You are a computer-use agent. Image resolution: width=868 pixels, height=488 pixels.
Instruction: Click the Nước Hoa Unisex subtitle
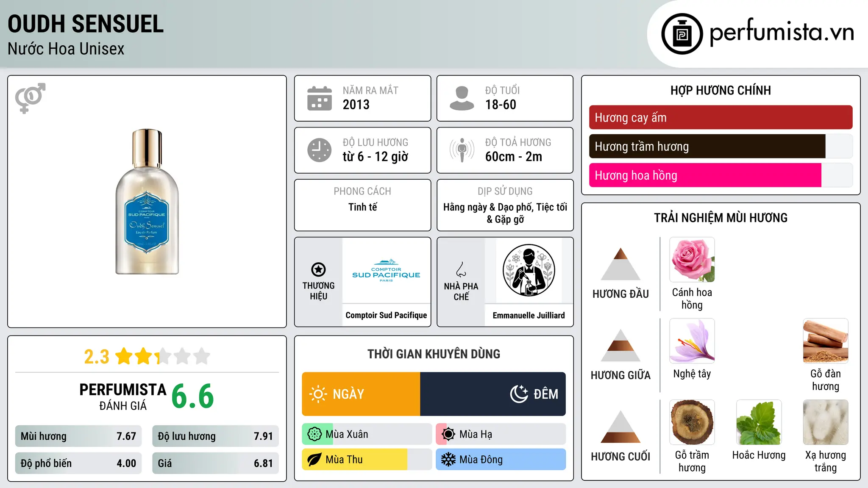[x=66, y=49]
